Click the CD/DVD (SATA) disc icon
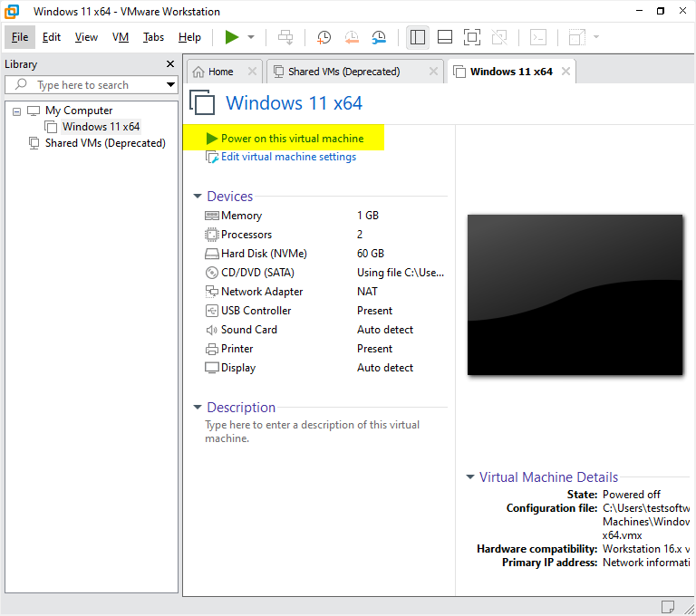The width and height of the screenshot is (696, 616). 212,273
